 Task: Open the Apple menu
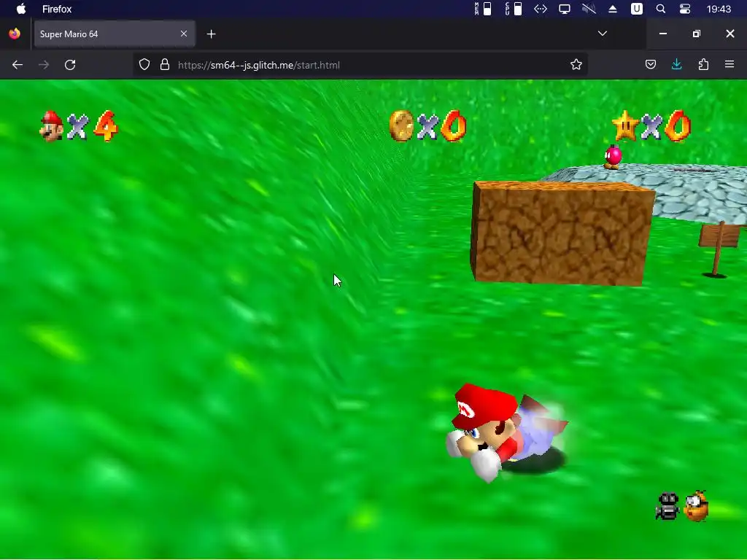tap(21, 9)
